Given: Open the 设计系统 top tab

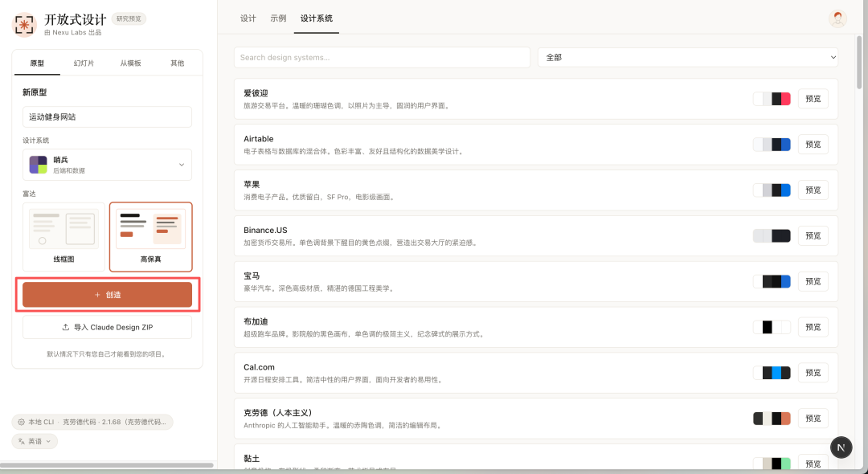Looking at the screenshot, I should [x=317, y=18].
